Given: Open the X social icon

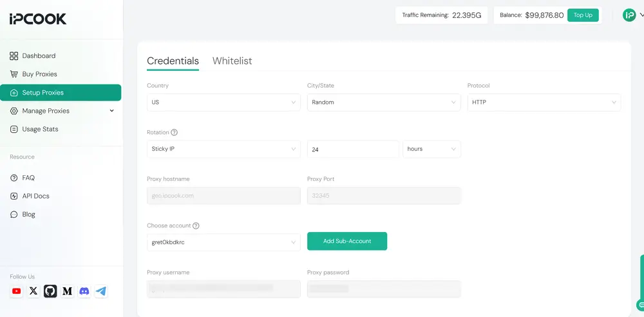Looking at the screenshot, I should coord(33,291).
